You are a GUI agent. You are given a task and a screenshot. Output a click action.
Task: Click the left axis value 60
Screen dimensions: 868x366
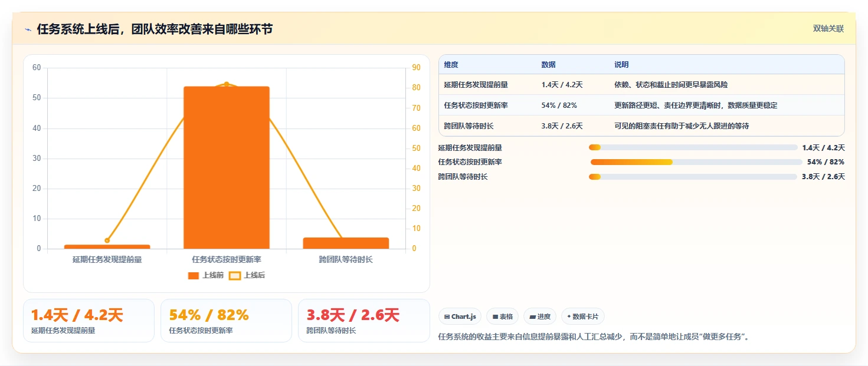pos(37,68)
